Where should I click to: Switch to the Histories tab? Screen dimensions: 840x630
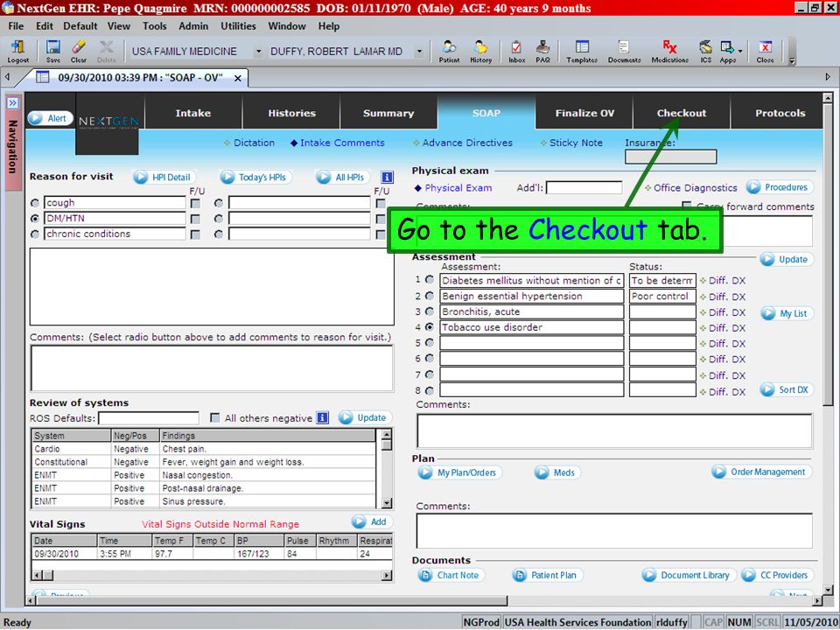click(291, 113)
